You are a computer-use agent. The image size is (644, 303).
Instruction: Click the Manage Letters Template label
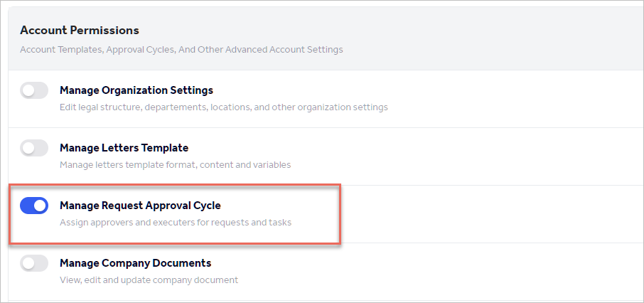click(x=124, y=148)
